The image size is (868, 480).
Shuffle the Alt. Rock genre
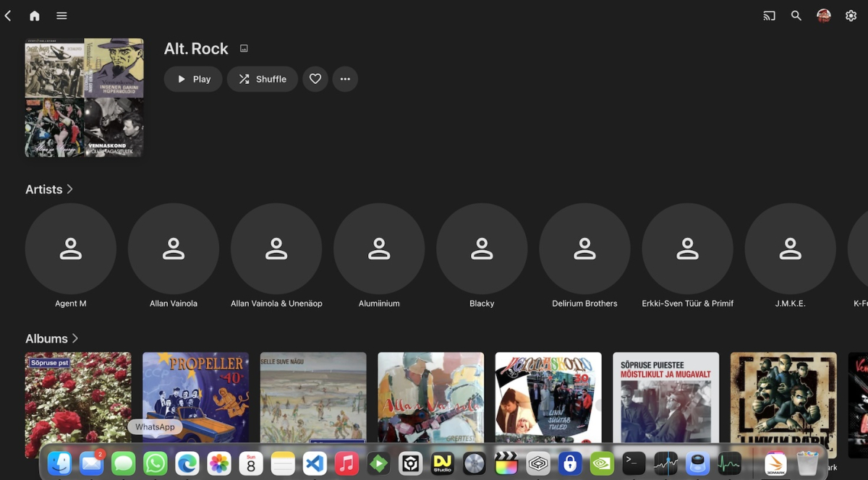pos(263,80)
